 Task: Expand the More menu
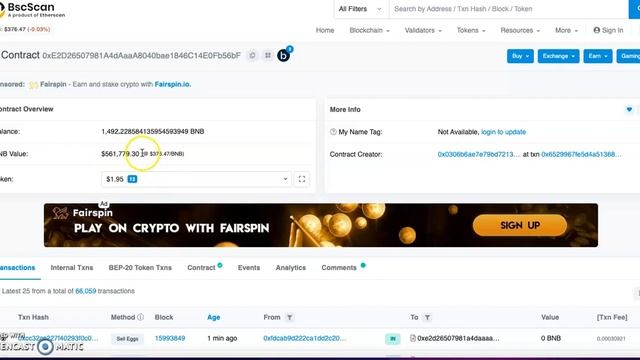click(x=566, y=30)
